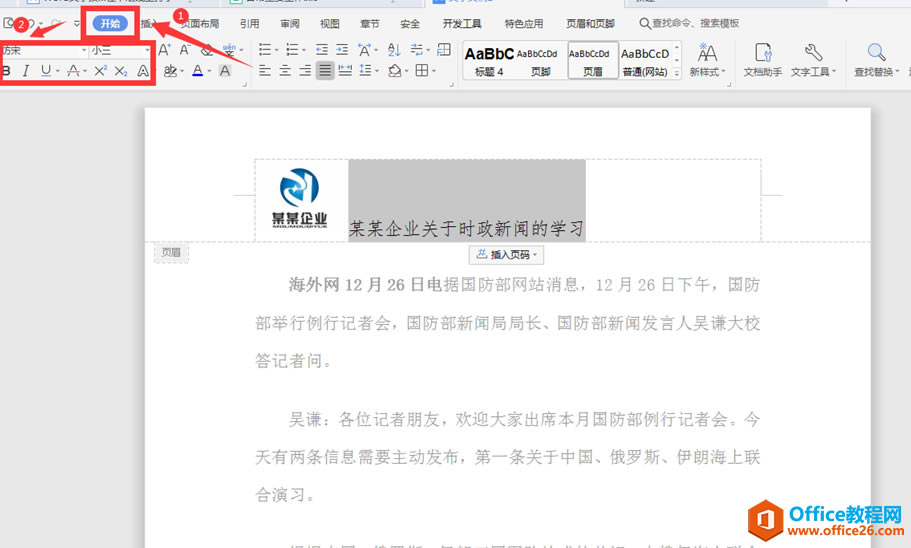This screenshot has height=548, width=911.
Task: Insert a bulleted list
Action: pos(265,50)
